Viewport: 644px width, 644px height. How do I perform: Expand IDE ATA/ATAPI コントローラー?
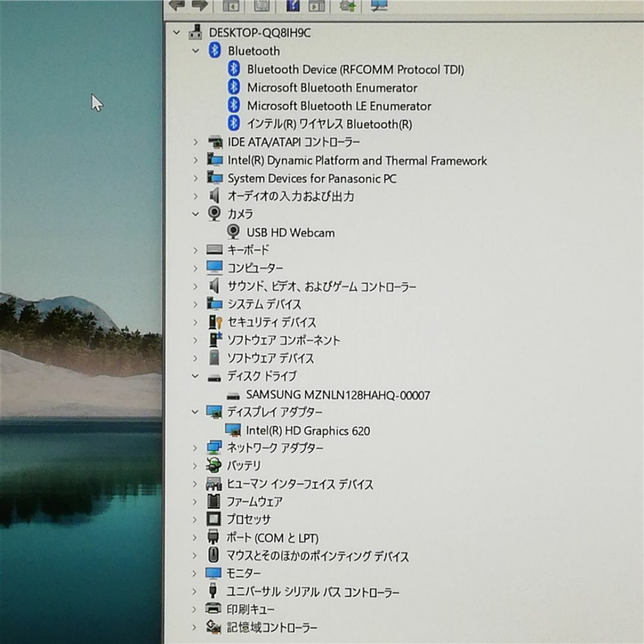196,142
